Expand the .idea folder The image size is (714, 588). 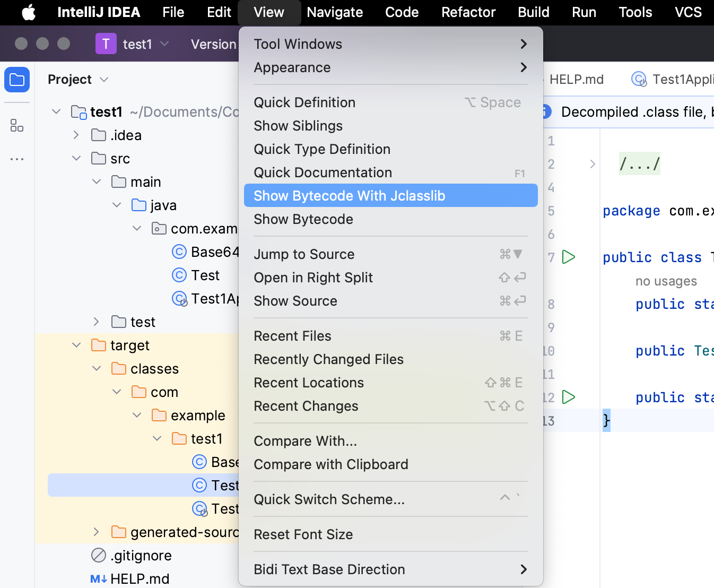click(x=76, y=135)
